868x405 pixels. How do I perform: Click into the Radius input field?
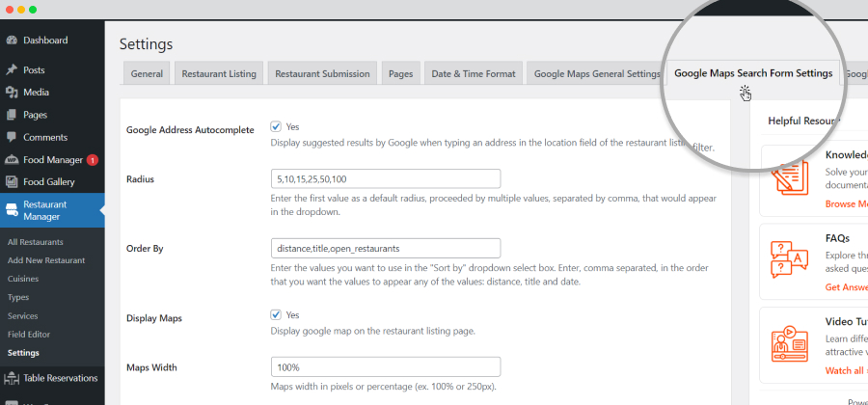click(386, 178)
